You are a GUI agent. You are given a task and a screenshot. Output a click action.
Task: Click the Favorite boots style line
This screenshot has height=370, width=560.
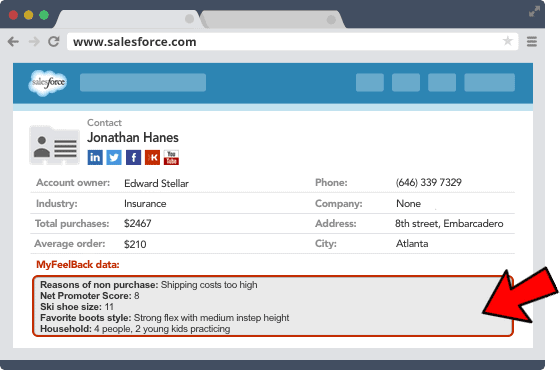click(165, 318)
